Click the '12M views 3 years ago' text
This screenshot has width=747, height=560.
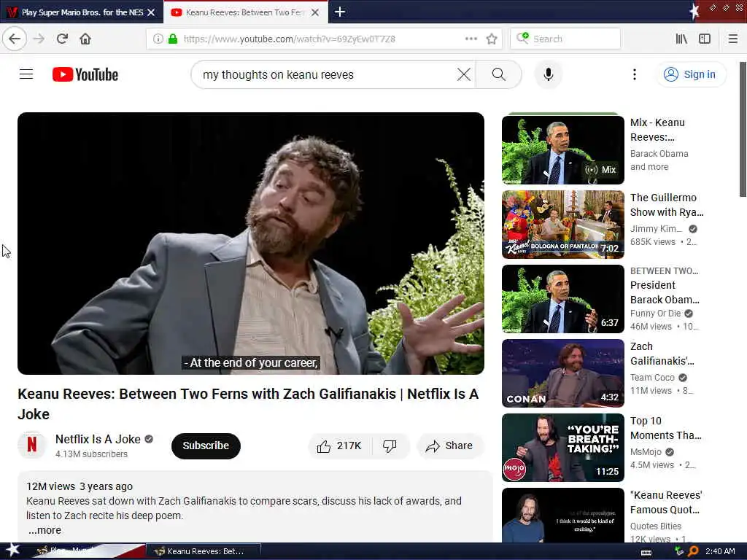click(80, 486)
